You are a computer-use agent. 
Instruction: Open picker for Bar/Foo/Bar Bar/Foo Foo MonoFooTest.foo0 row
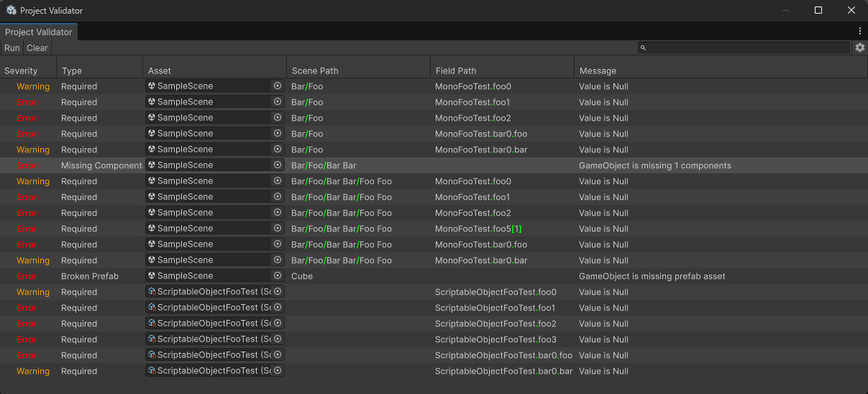click(278, 180)
